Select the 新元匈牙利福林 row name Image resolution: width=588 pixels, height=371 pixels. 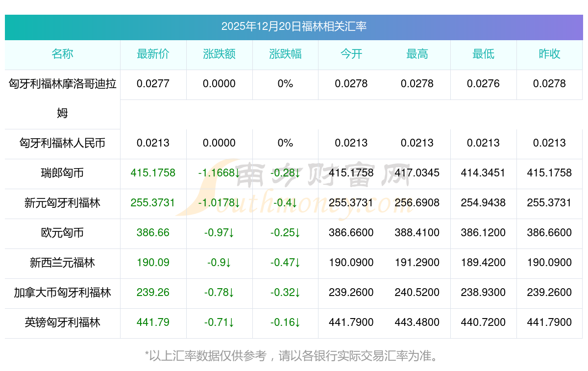pyautogui.click(x=62, y=203)
